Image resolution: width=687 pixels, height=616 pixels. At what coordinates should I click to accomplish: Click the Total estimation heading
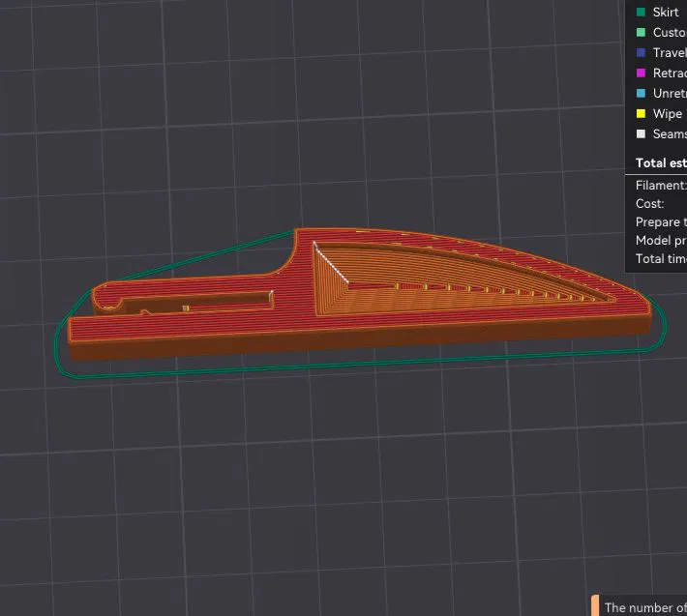coord(661,162)
